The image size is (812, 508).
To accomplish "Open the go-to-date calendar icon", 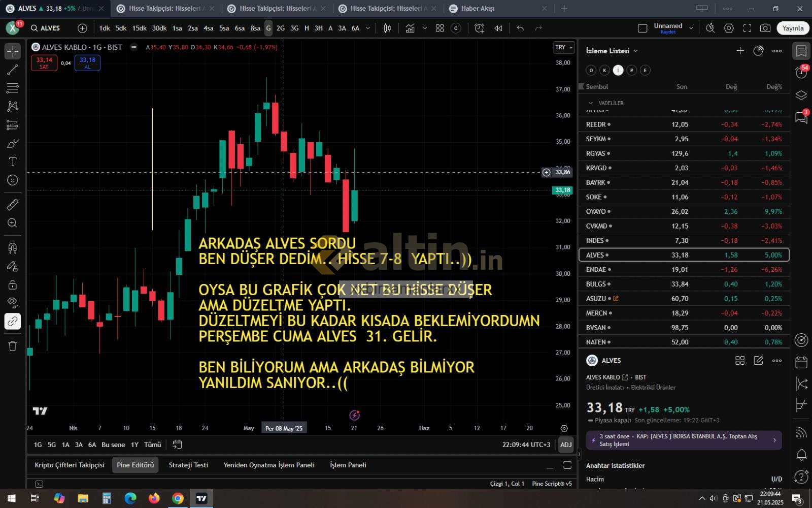I will tap(177, 444).
